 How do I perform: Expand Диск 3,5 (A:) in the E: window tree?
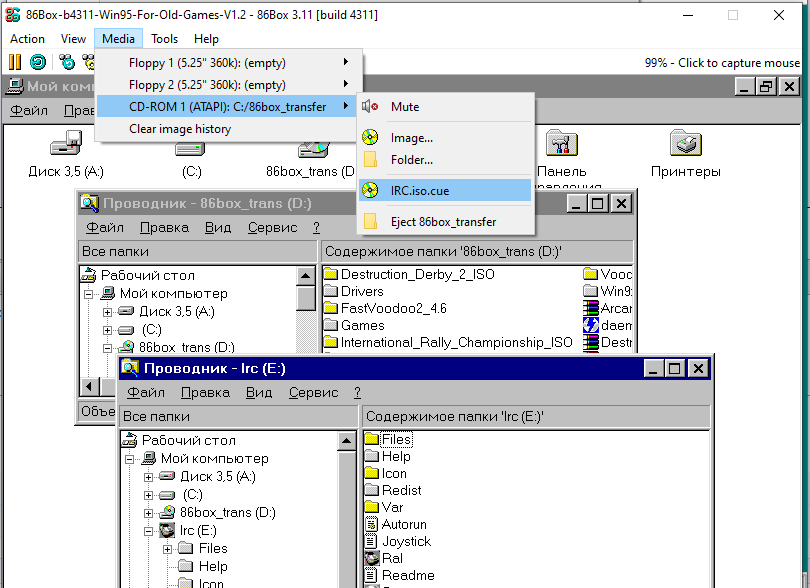[148, 477]
